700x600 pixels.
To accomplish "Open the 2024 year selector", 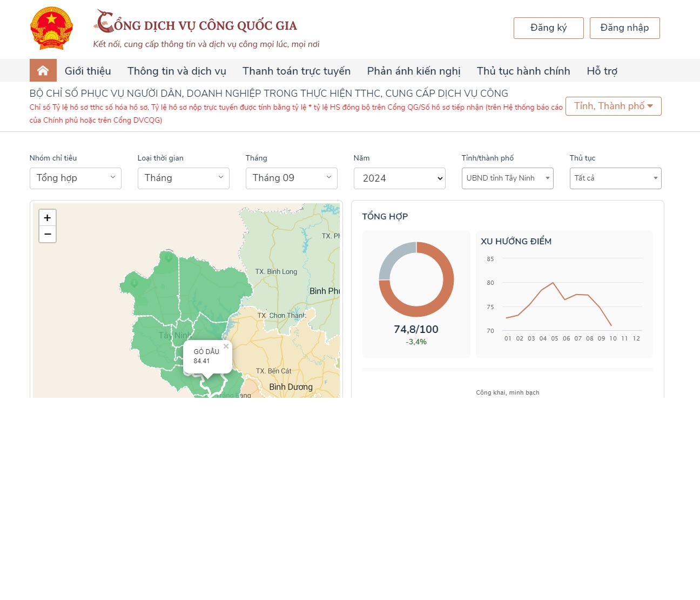I will (400, 178).
